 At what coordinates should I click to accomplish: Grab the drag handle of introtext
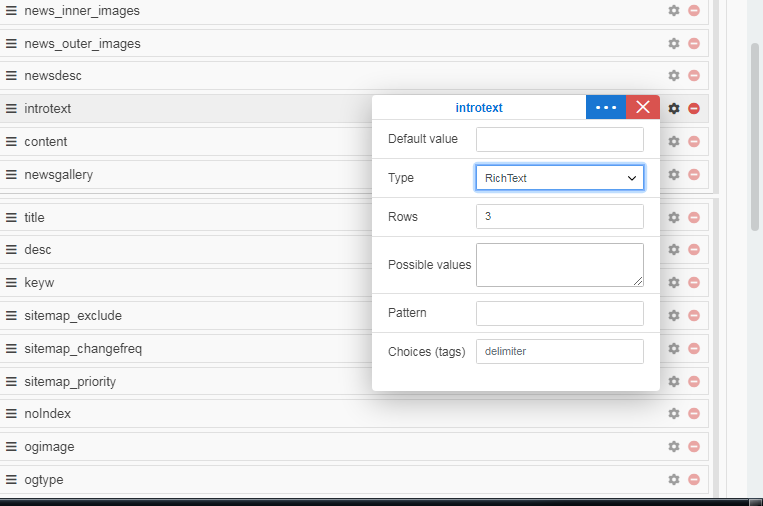click(11, 108)
